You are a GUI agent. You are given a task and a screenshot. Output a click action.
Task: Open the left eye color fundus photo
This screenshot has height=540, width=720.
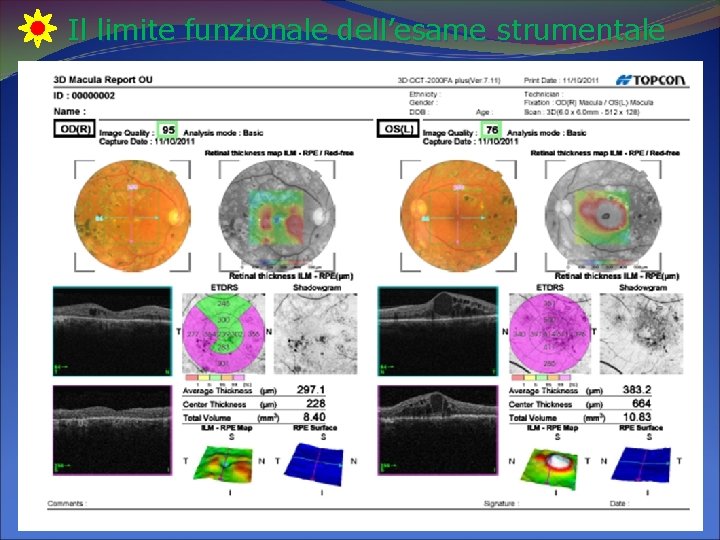click(x=458, y=216)
